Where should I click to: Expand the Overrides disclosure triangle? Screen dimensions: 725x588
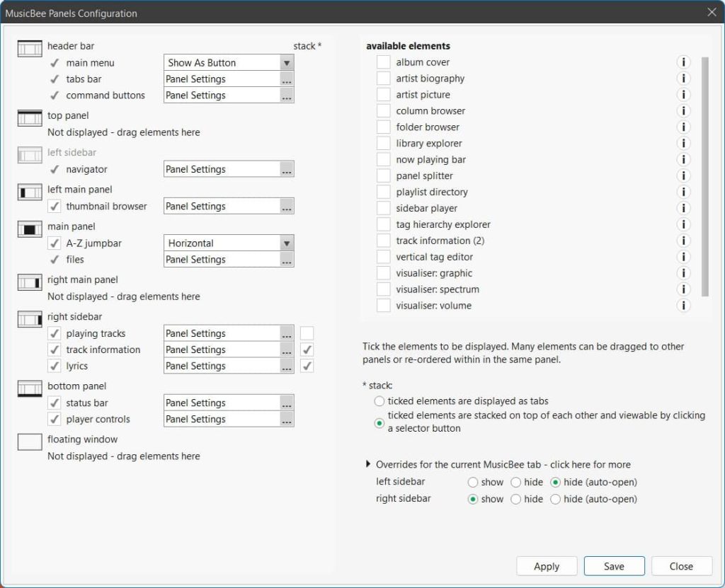[367, 465]
